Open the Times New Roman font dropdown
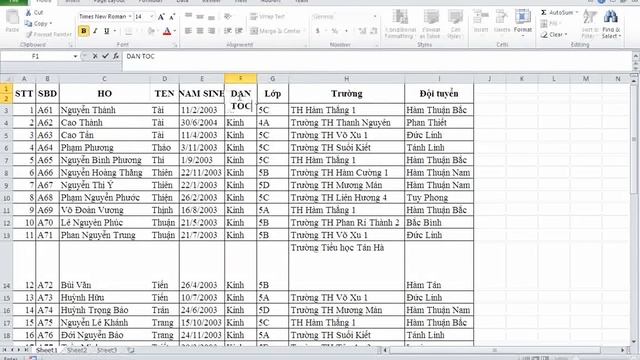The image size is (640, 360). click(130, 16)
